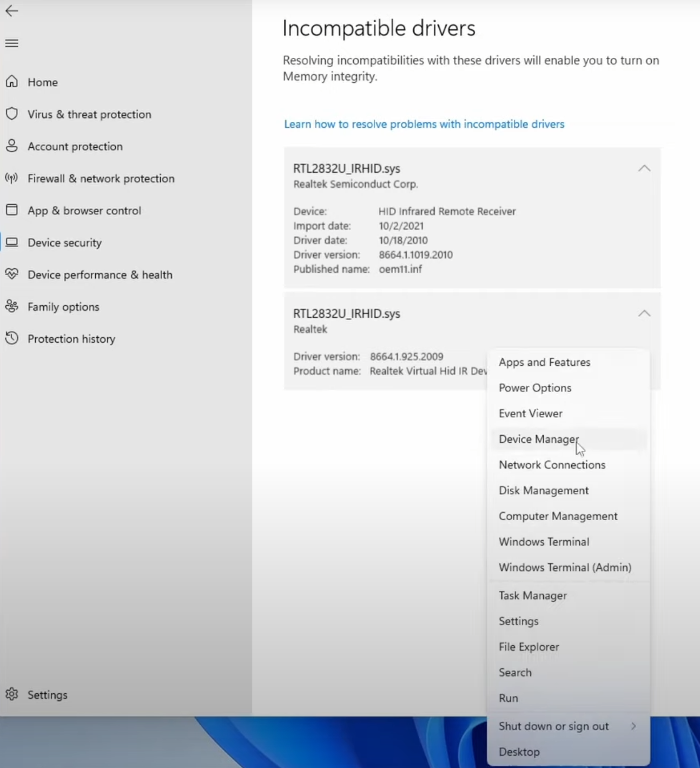This screenshot has width=700, height=768.
Task: Select the Device security sidebar icon
Action: pyautogui.click(x=12, y=242)
